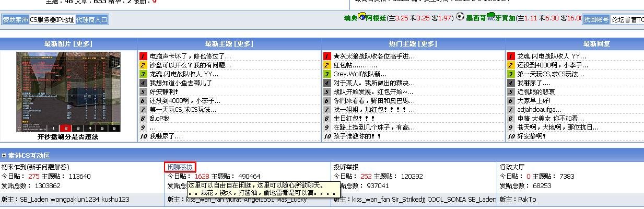Open latest topic 第一天玩CS,求CS玩法
Image resolution: width=644 pixels, height=209 pixels.
pos(183,110)
